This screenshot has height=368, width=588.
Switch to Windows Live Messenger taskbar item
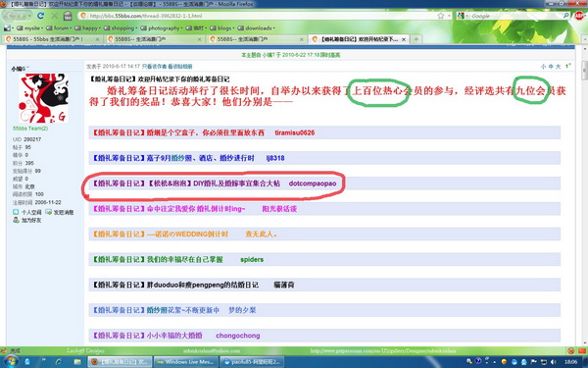coord(185,362)
